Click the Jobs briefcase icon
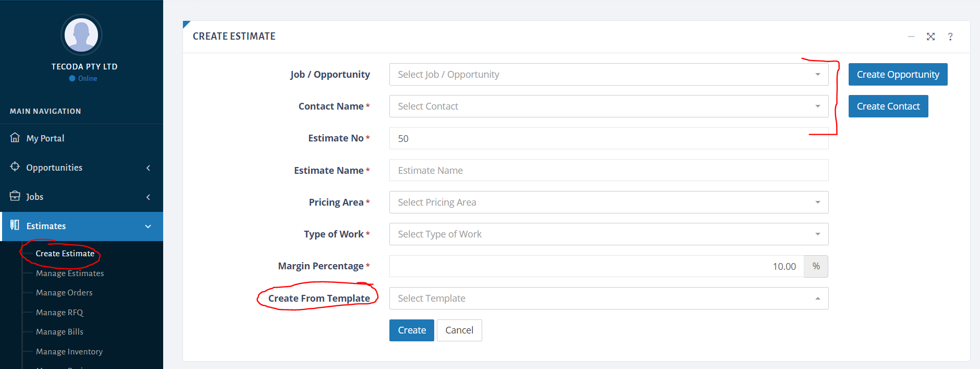980x369 pixels. tap(15, 196)
